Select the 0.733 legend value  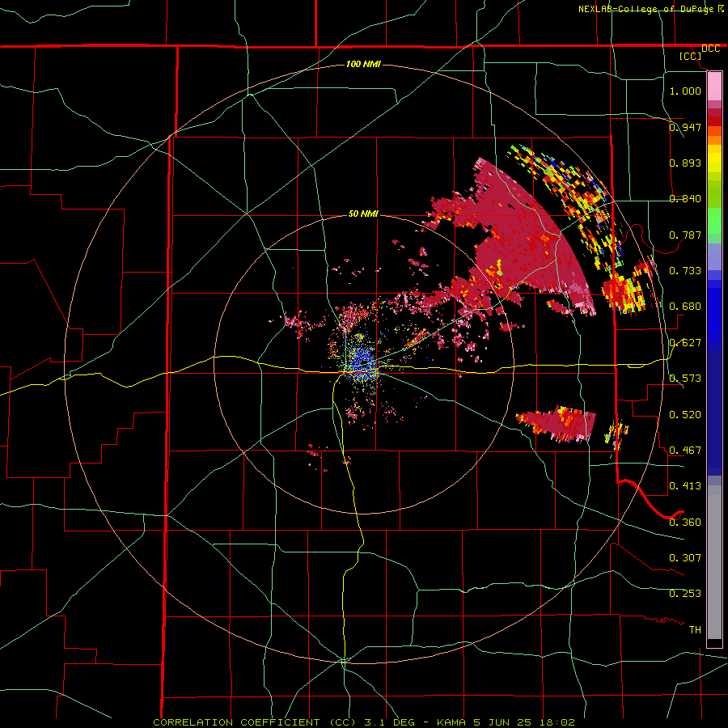685,270
